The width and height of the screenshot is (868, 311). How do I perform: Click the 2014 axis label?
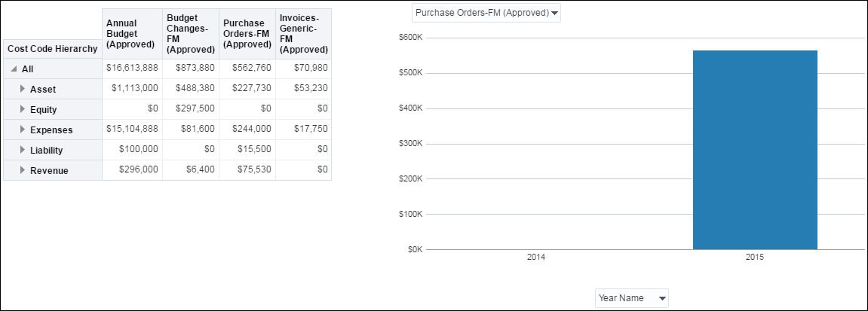coord(536,258)
